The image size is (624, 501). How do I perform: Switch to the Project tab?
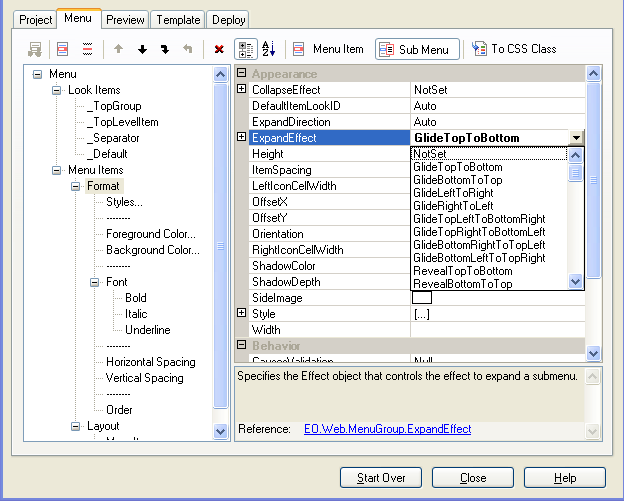[35, 20]
